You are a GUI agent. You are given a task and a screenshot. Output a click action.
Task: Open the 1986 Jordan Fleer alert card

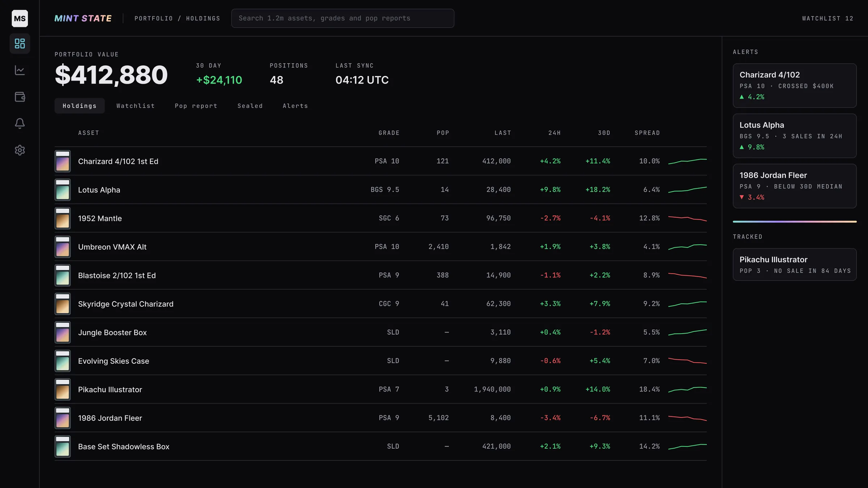795,186
